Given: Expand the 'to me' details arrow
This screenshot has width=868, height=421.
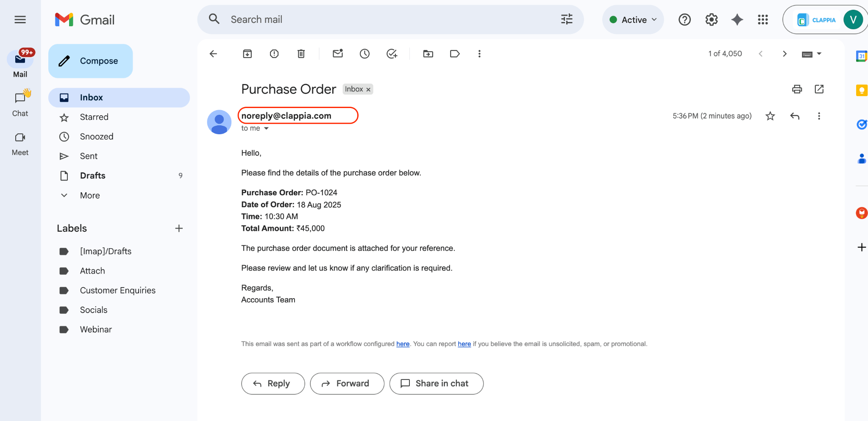Looking at the screenshot, I should point(266,128).
